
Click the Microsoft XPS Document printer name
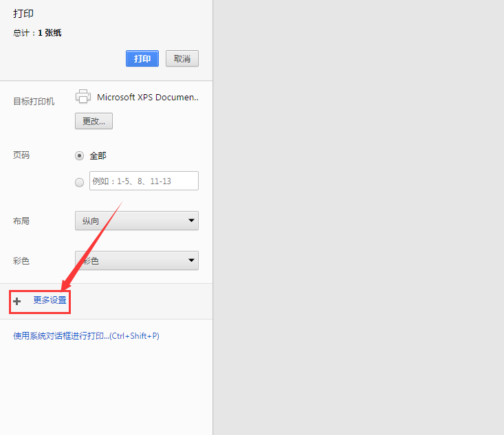[x=147, y=98]
